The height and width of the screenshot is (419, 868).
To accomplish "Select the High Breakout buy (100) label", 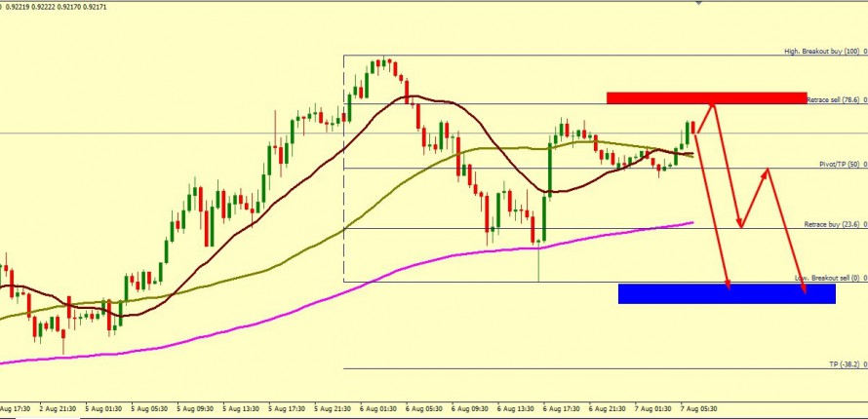I will click(x=822, y=52).
